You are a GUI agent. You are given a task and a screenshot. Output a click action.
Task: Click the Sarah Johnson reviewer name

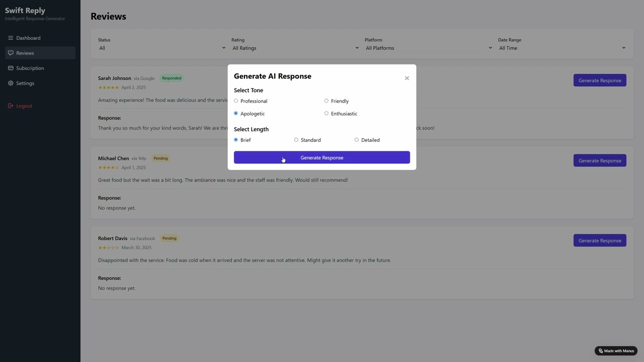[x=115, y=78]
